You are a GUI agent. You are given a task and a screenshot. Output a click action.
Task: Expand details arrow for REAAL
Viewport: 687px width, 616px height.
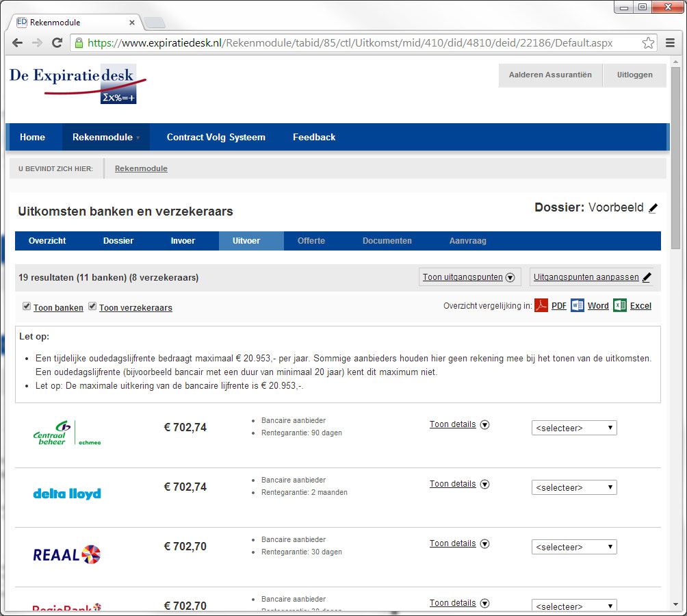click(484, 543)
